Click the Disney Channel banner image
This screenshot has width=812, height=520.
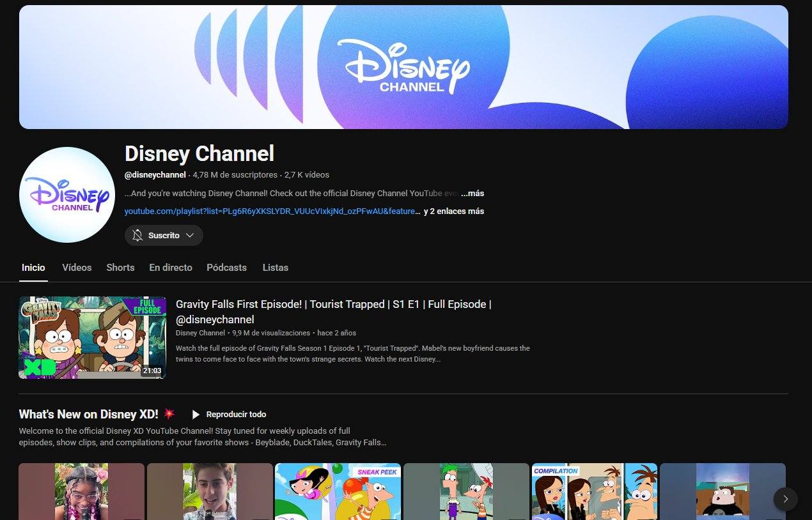(403, 67)
